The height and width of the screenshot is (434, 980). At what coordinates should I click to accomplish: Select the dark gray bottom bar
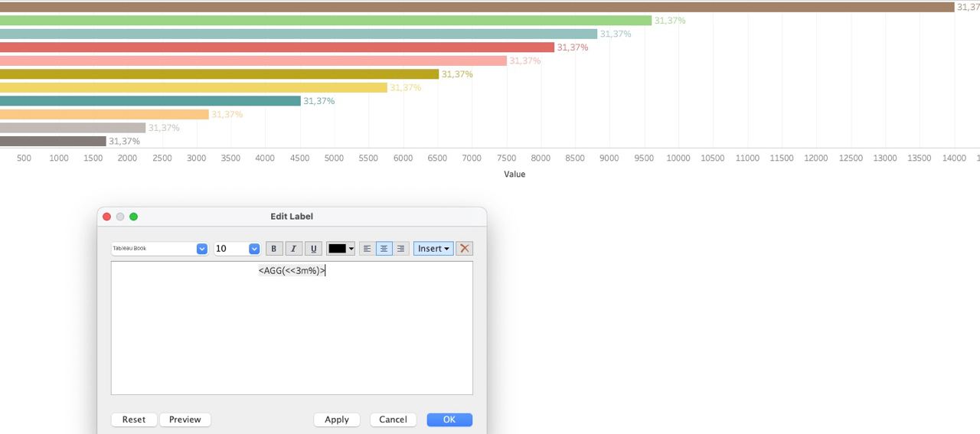tap(53, 141)
